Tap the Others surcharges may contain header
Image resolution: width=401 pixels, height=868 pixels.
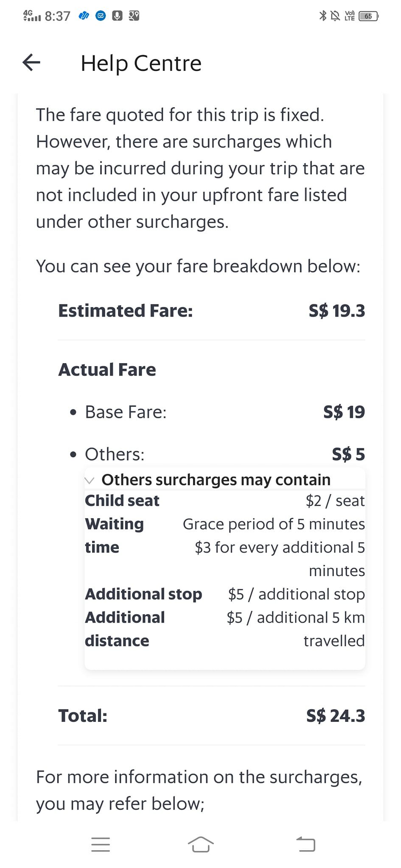click(216, 480)
